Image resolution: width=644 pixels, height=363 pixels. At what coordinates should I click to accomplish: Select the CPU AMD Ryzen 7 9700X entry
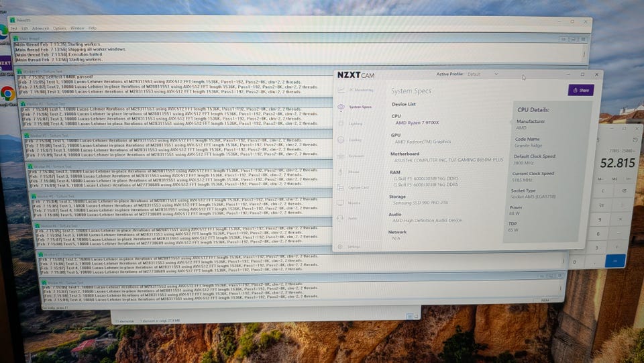pos(417,123)
